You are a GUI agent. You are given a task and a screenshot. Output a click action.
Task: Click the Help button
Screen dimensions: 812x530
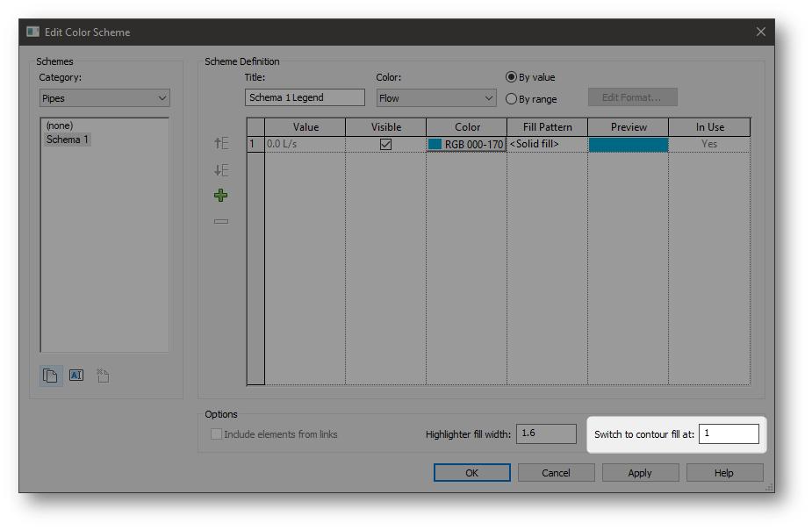click(x=724, y=473)
